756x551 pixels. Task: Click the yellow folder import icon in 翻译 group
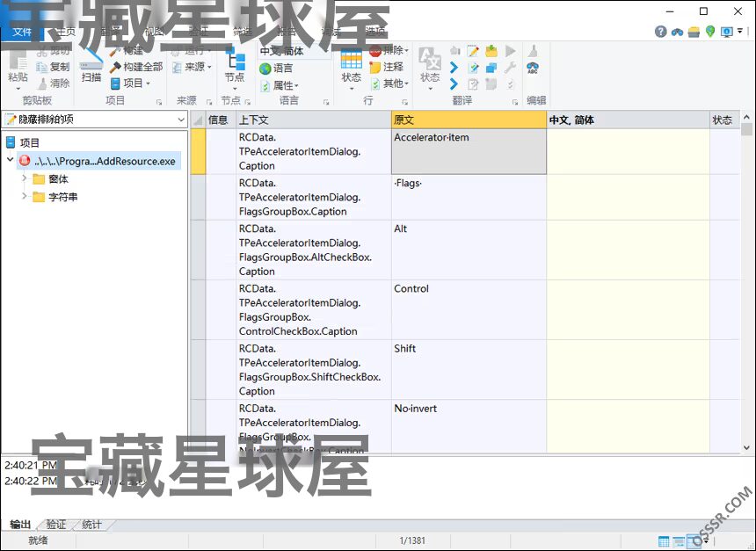pyautogui.click(x=491, y=51)
